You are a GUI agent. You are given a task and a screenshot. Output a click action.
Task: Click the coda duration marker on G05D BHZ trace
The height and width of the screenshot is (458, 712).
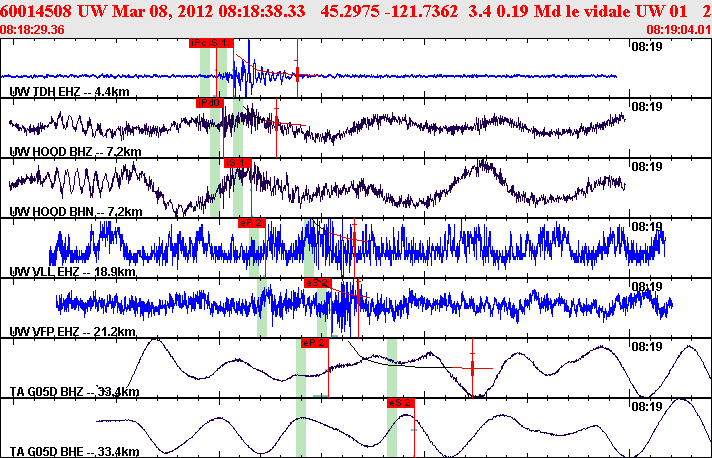(x=472, y=368)
